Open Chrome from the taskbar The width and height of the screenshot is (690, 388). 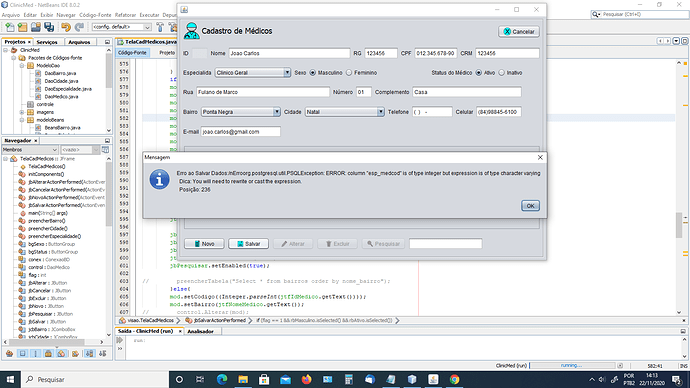click(454, 379)
